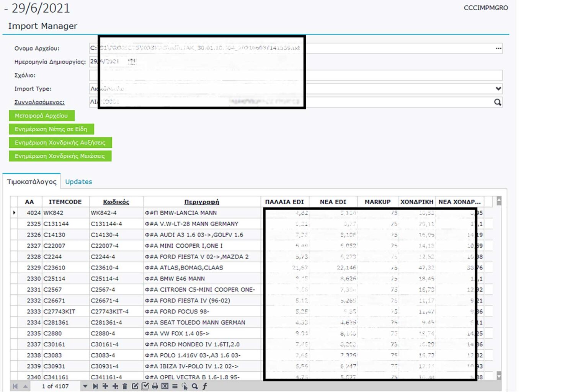588x392 pixels.
Task: Click the print icon in grid toolbar
Action: tap(155, 386)
